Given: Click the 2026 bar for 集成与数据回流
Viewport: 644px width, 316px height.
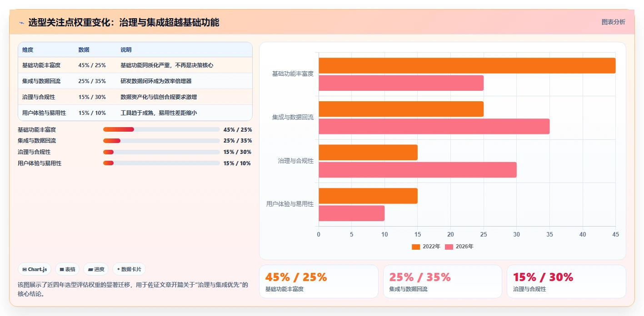Looking at the screenshot, I should [434, 126].
